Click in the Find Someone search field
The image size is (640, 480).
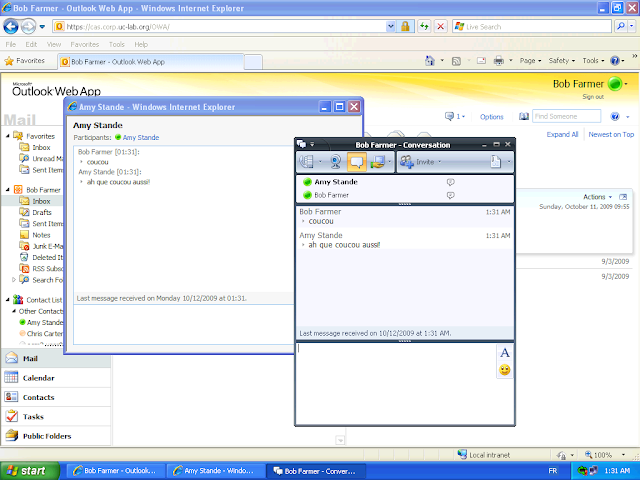[566, 116]
